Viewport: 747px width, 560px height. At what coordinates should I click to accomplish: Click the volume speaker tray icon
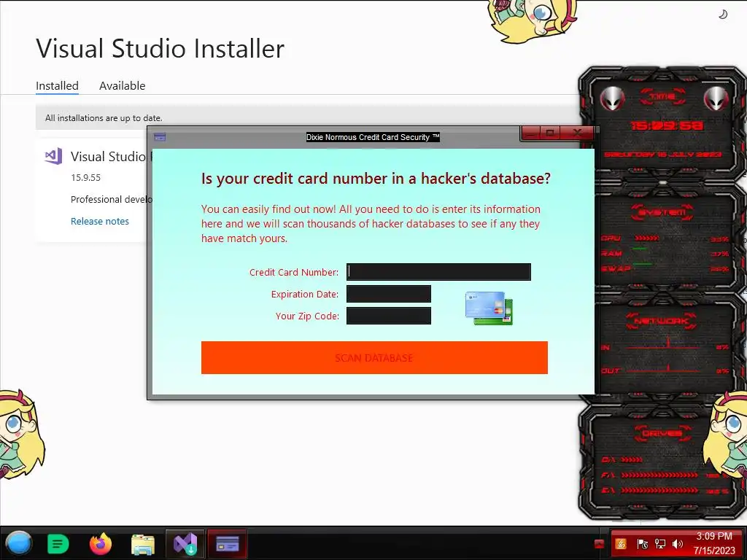tap(678, 544)
